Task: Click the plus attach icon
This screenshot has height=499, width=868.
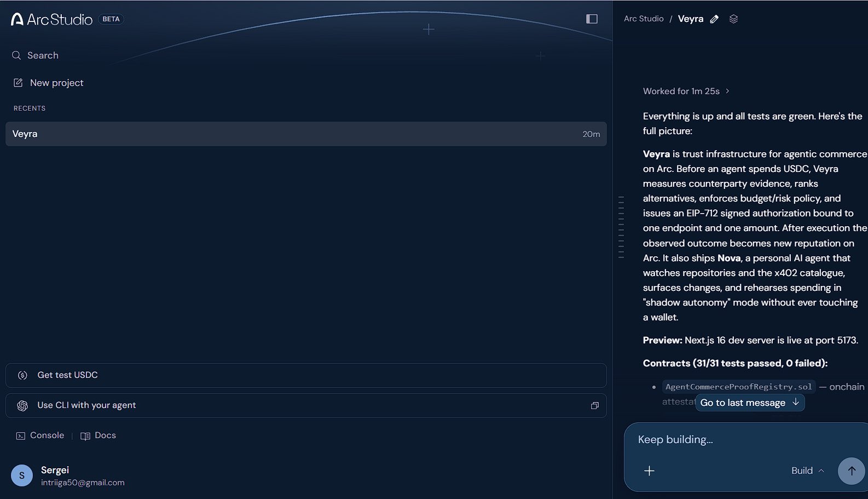Action: (x=650, y=471)
